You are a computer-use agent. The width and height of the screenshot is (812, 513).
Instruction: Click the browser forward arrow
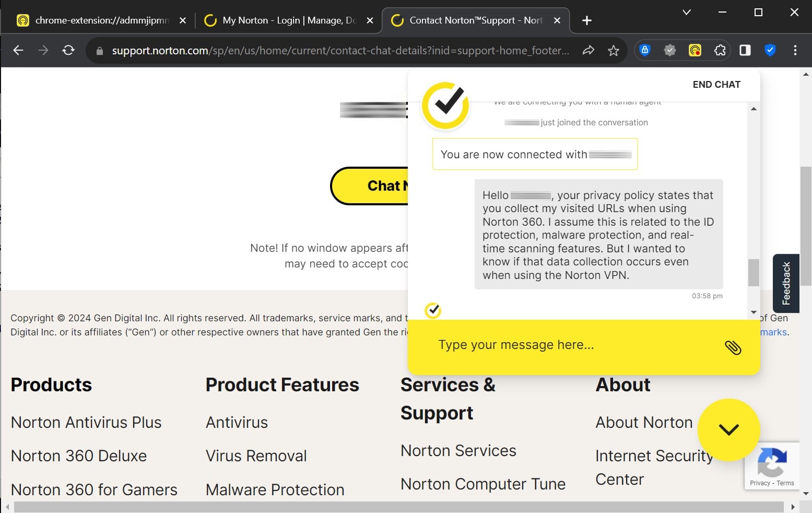(43, 50)
